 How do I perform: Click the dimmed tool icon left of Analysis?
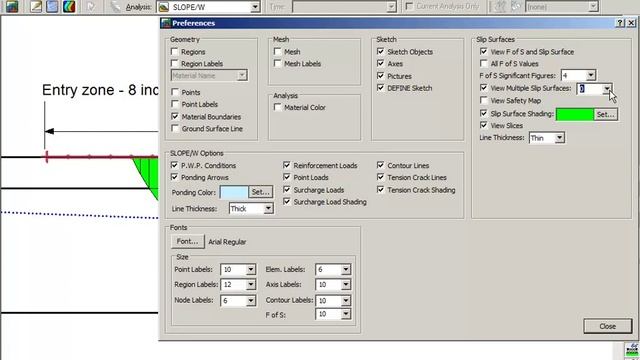[x=116, y=7]
